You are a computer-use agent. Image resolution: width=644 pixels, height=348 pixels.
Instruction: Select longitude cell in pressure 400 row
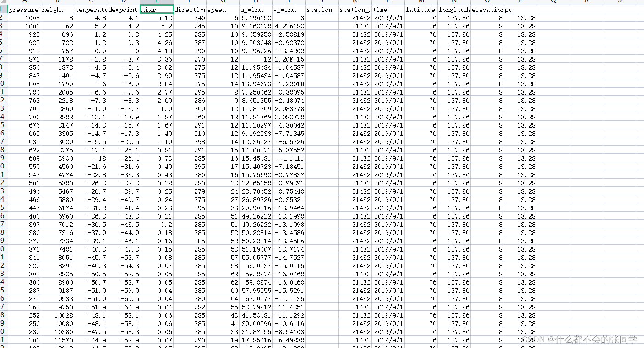point(454,216)
